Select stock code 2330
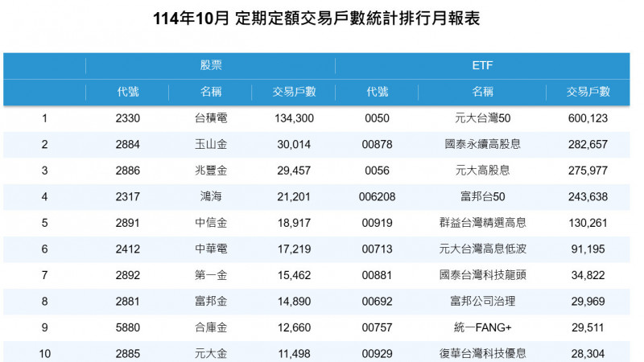Image resolution: width=644 pixels, height=362 pixels. 128,118
